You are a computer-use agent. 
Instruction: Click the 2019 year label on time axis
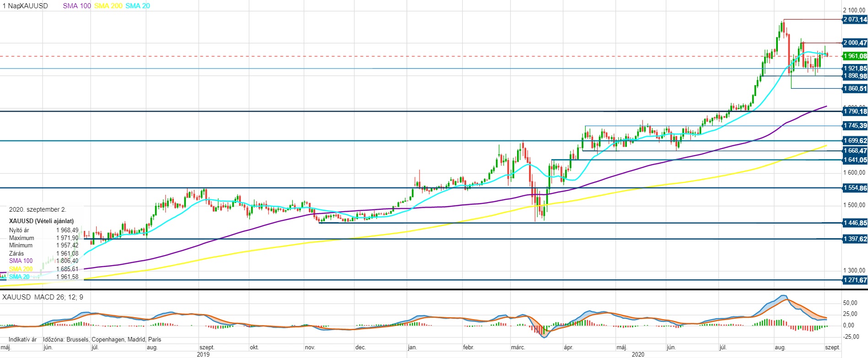coord(203,354)
